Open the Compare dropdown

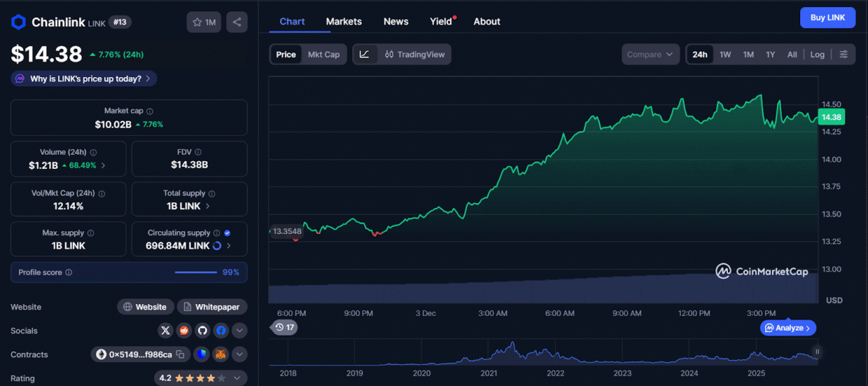(x=650, y=55)
